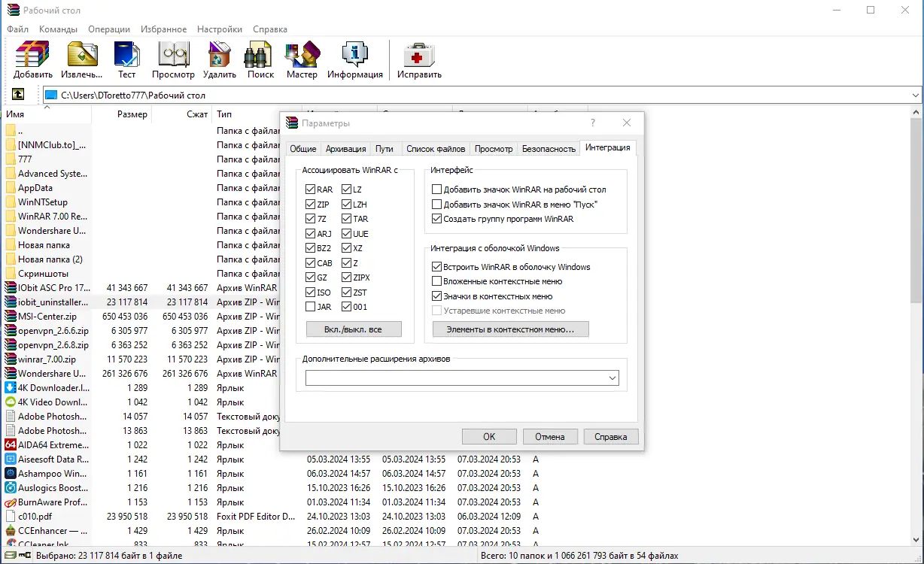Click the help question mark in Параметры dialog
Viewport: 924px width, 564px height.
(x=593, y=123)
